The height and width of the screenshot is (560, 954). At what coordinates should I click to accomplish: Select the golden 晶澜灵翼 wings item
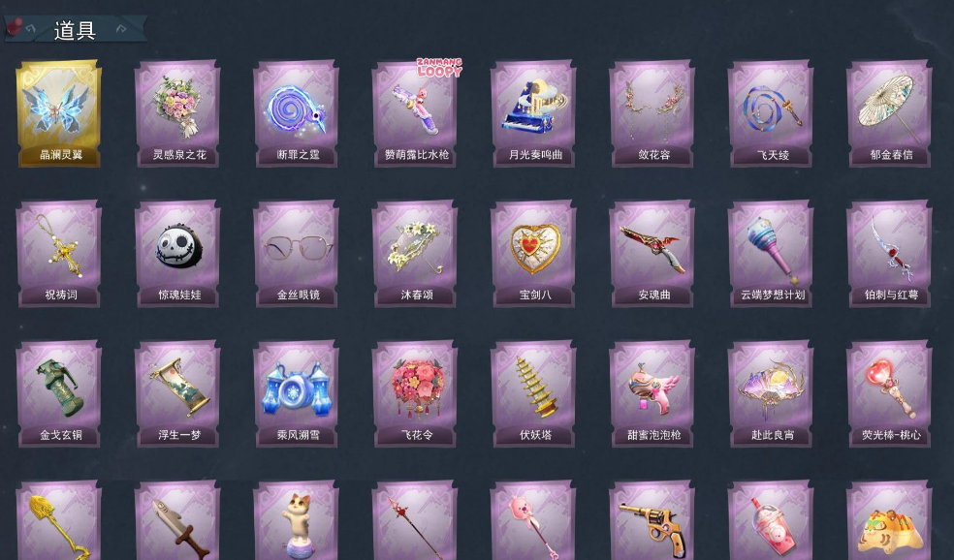click(59, 113)
